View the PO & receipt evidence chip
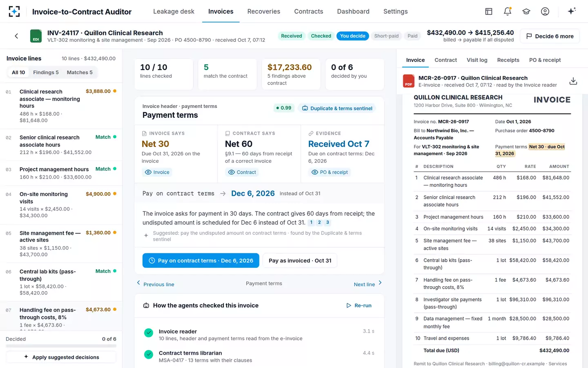Image resolution: width=588 pixels, height=368 pixels. pos(330,172)
